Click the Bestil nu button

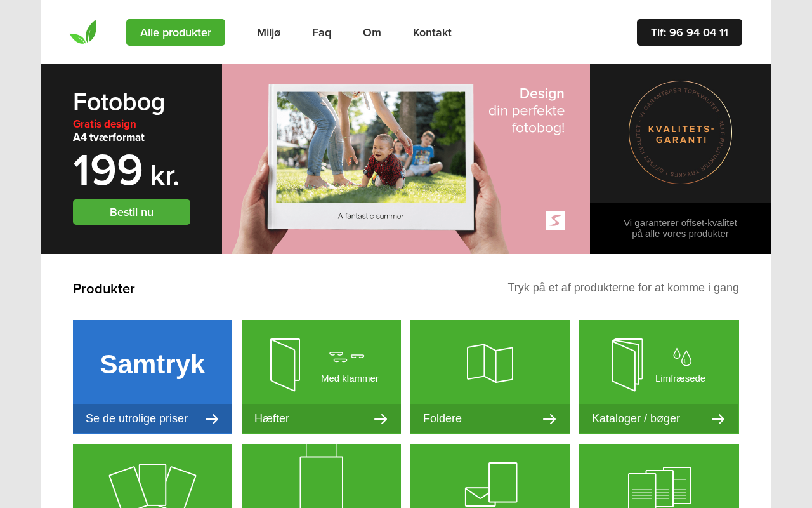pyautogui.click(x=131, y=212)
